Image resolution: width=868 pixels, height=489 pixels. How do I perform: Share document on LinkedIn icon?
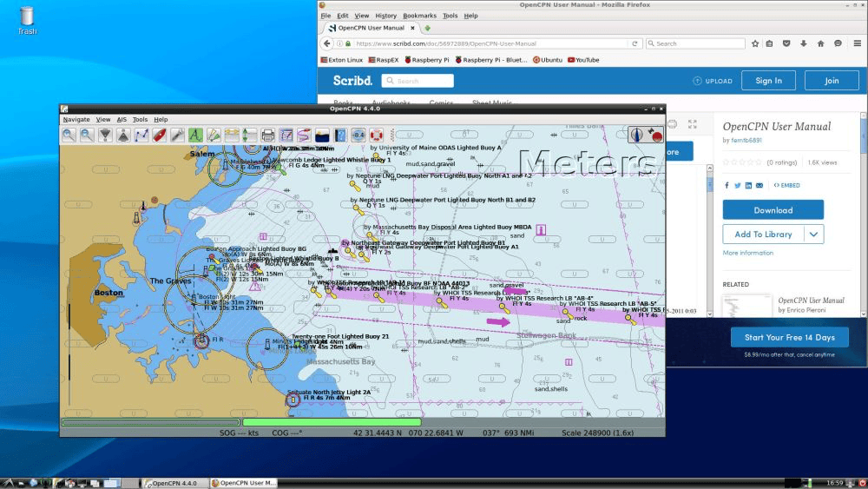tap(748, 186)
